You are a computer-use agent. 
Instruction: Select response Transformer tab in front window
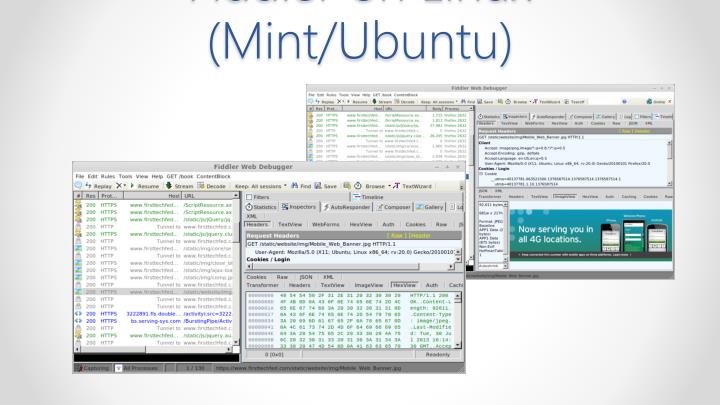pyautogui.click(x=263, y=285)
